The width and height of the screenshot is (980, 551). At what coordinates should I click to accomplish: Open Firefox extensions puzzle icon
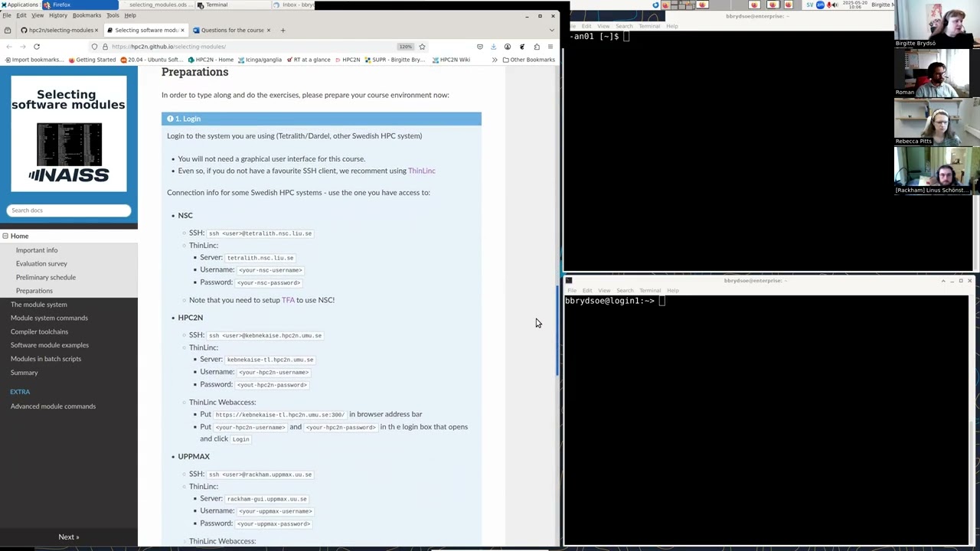click(x=537, y=47)
